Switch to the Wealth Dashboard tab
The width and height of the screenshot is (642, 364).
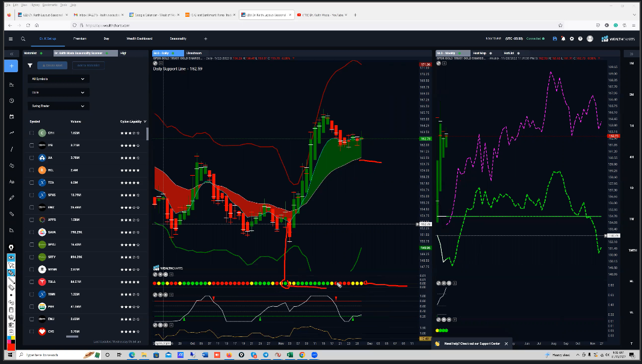139,39
